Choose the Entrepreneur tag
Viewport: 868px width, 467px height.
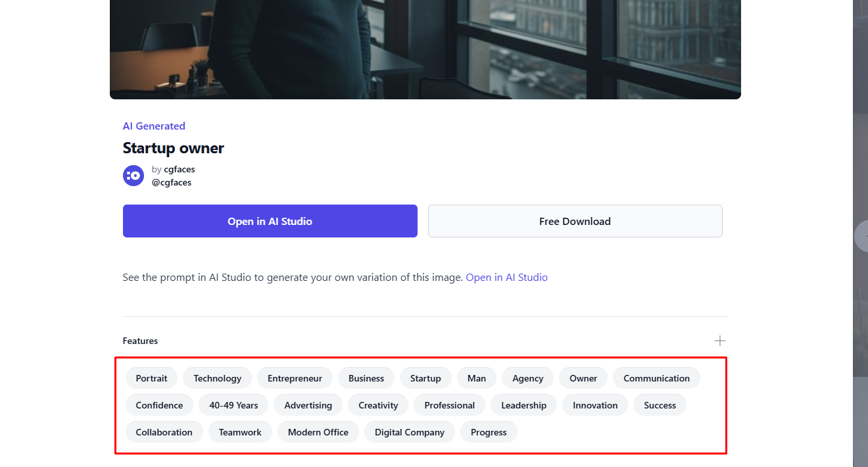point(295,378)
